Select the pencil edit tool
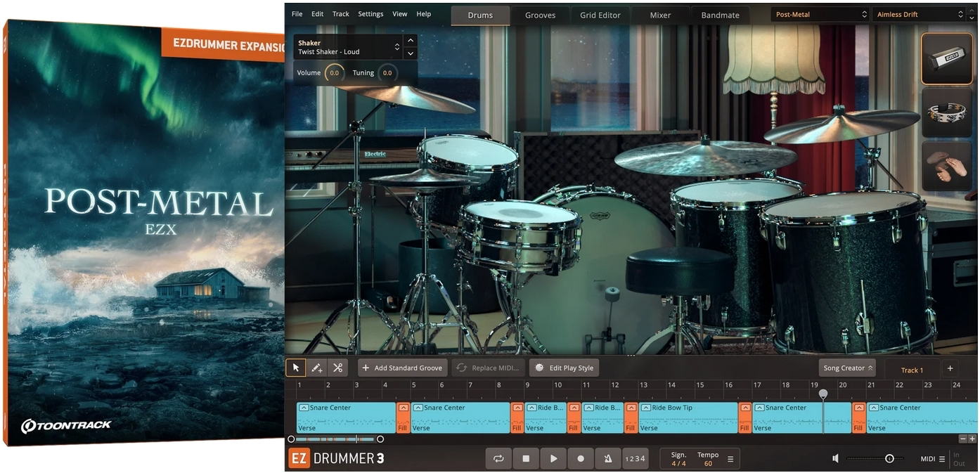The height and width of the screenshot is (473, 980). coord(316,367)
